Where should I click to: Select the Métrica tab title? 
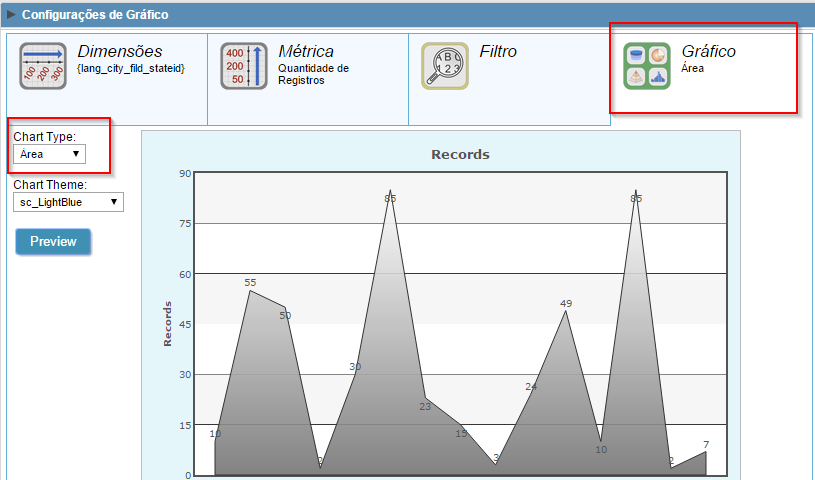(x=306, y=51)
